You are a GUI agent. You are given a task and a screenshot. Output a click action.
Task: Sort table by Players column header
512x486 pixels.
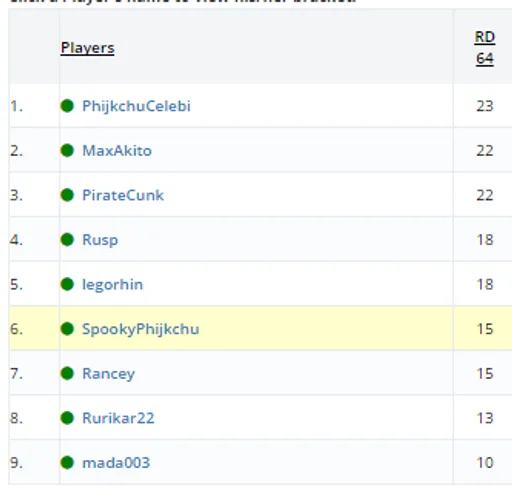point(88,48)
